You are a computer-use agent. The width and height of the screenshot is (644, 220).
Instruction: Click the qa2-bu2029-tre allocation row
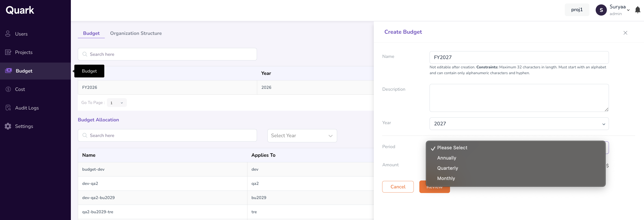pos(226,212)
